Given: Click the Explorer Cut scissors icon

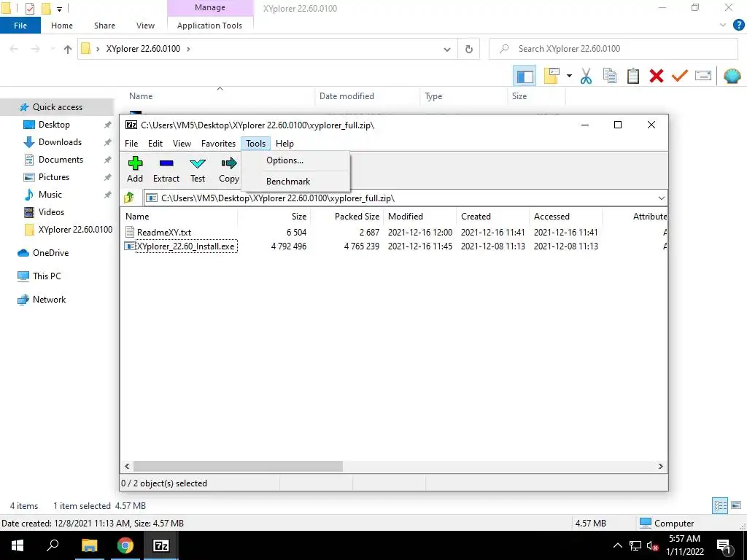Looking at the screenshot, I should pyautogui.click(x=586, y=76).
